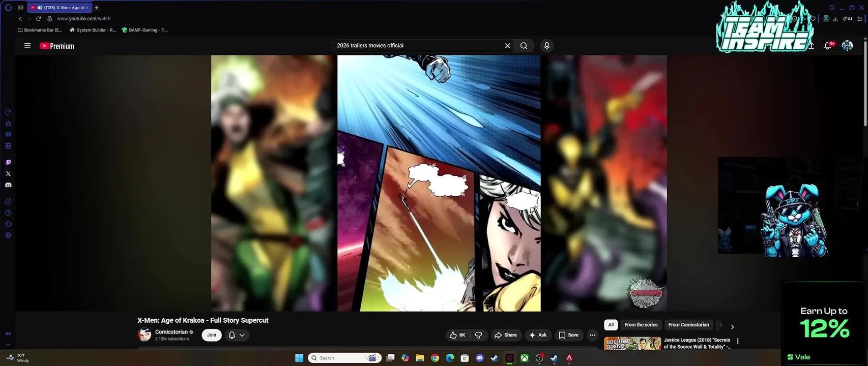Open Task View on taskbar
This screenshot has height=366, width=868.
click(x=390, y=358)
